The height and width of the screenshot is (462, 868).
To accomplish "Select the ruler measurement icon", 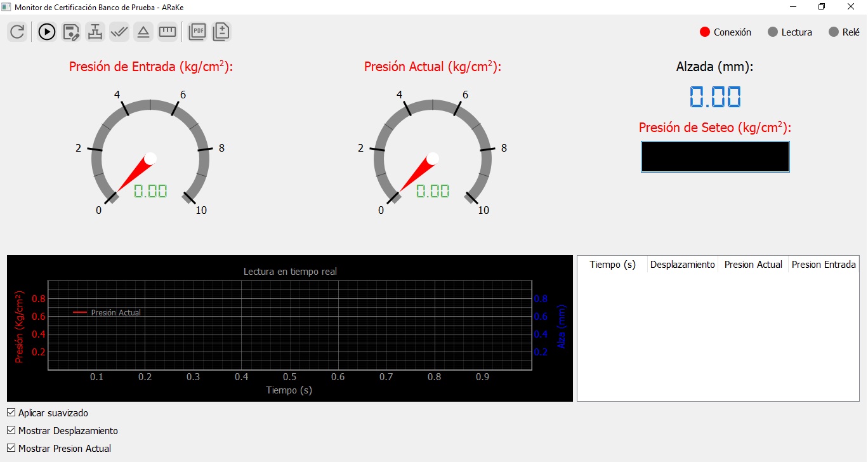I will click(x=168, y=31).
